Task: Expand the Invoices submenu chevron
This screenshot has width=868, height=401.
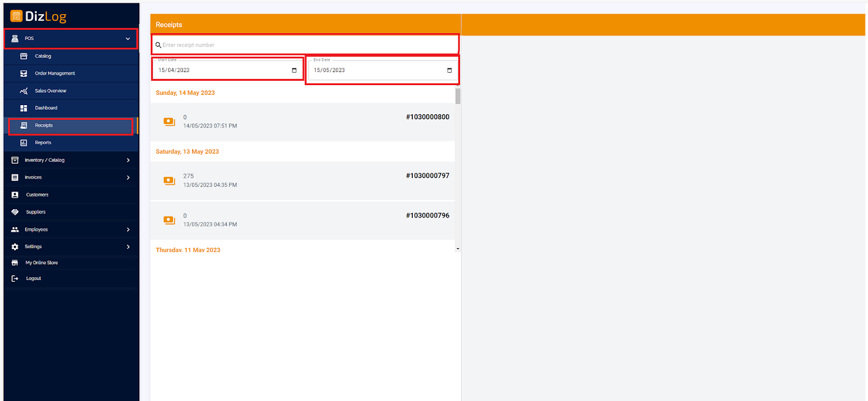Action: click(128, 178)
